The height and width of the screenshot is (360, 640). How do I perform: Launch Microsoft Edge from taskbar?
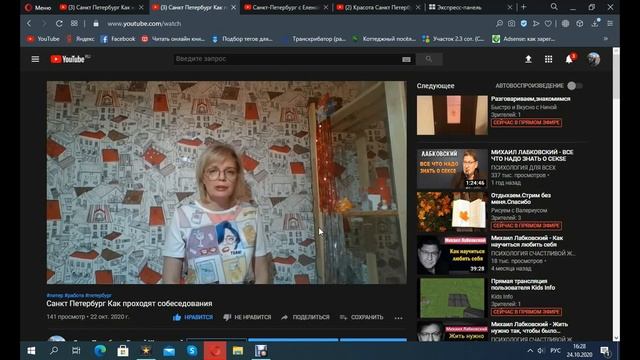[100, 351]
